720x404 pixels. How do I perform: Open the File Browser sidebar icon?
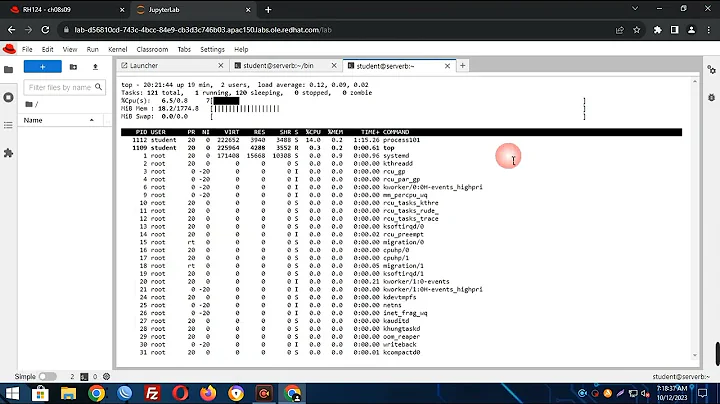coord(8,69)
